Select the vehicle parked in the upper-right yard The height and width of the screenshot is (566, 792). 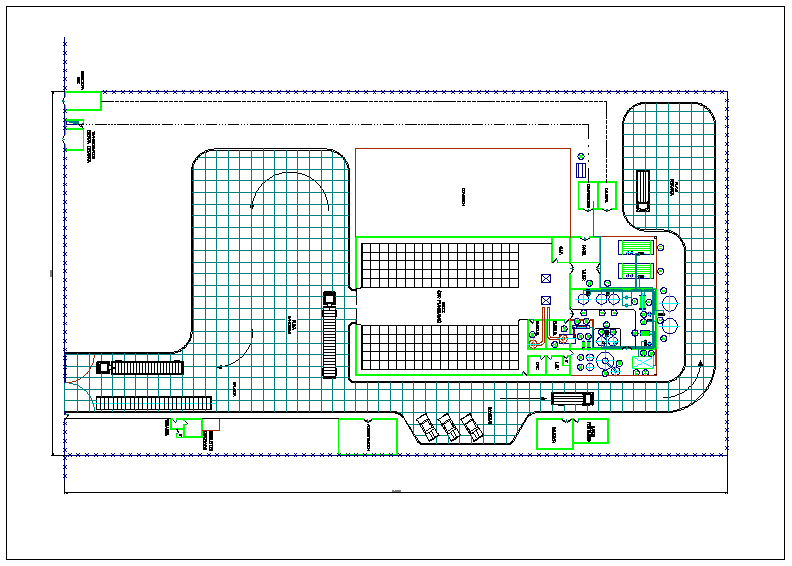(642, 190)
